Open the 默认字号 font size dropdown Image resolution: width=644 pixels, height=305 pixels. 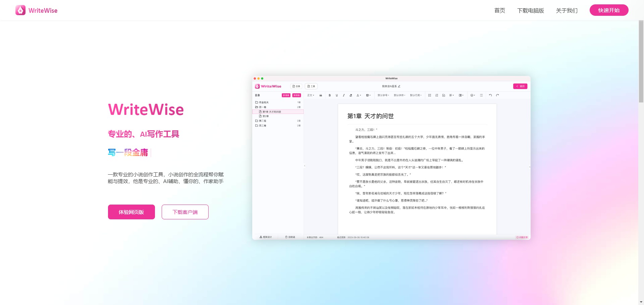pos(383,95)
